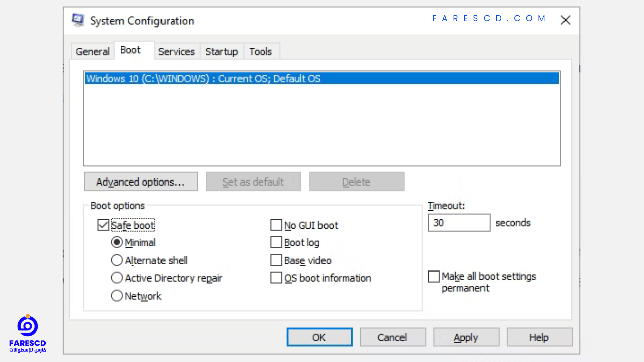Click the System Configuration title bar icon
Screen dimensions: 644x362
(78, 20)
